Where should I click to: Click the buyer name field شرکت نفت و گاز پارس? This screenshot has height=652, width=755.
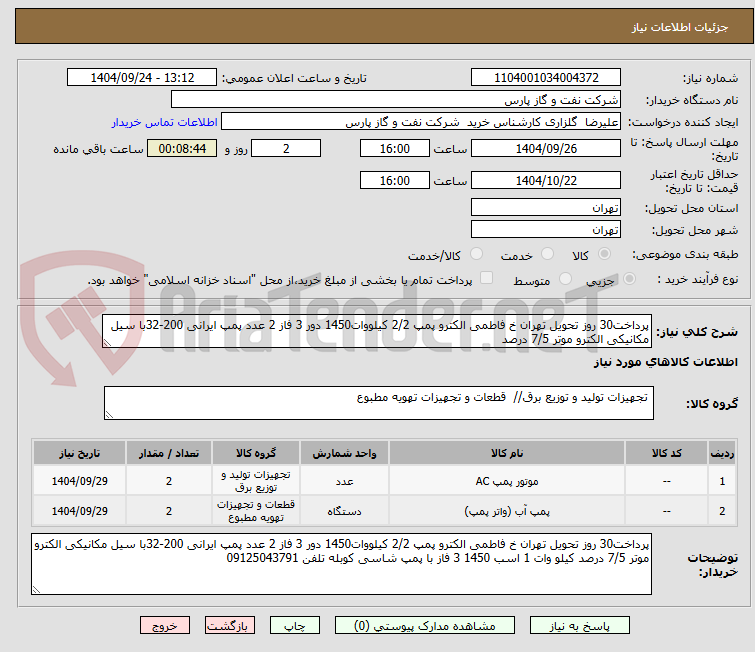coord(396,100)
